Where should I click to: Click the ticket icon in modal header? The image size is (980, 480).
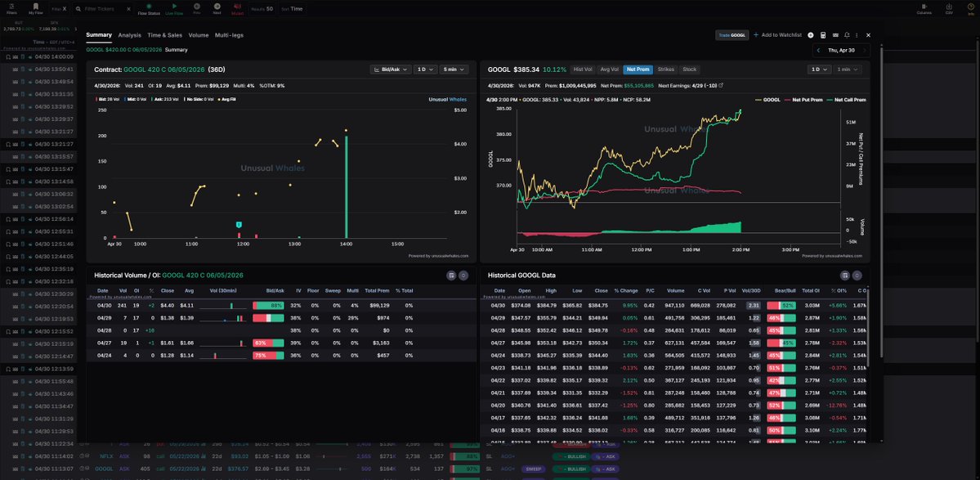coord(835,35)
